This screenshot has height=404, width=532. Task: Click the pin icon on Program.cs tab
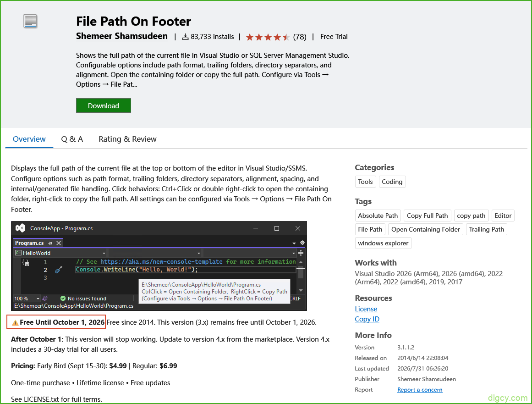point(50,243)
